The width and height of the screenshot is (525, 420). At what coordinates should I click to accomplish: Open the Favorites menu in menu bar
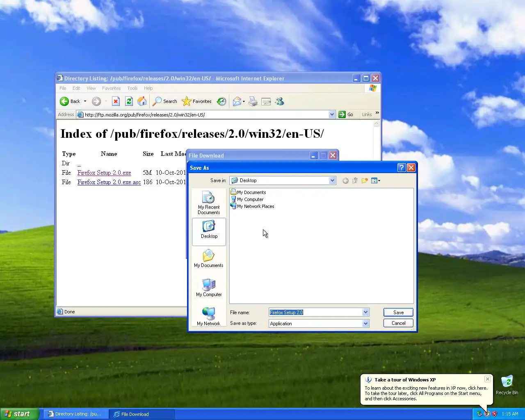click(111, 88)
